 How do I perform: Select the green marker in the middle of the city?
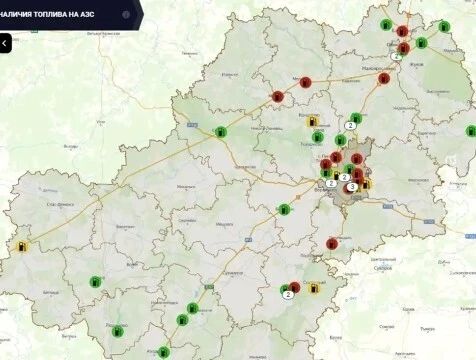point(349,169)
